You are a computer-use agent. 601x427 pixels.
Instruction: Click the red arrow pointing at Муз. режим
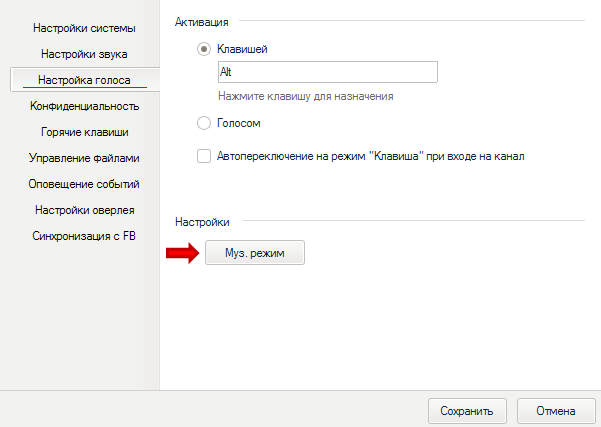coord(183,253)
